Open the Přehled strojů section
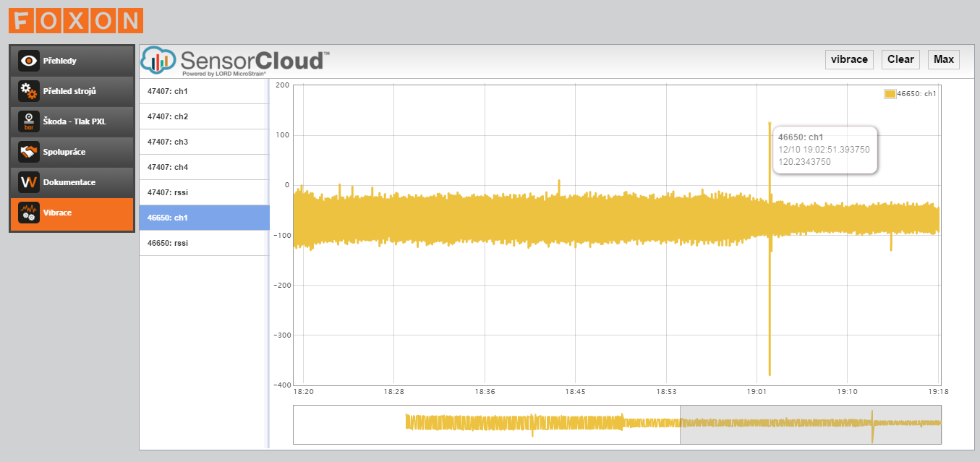Image resolution: width=980 pixels, height=462 pixels. [72, 91]
